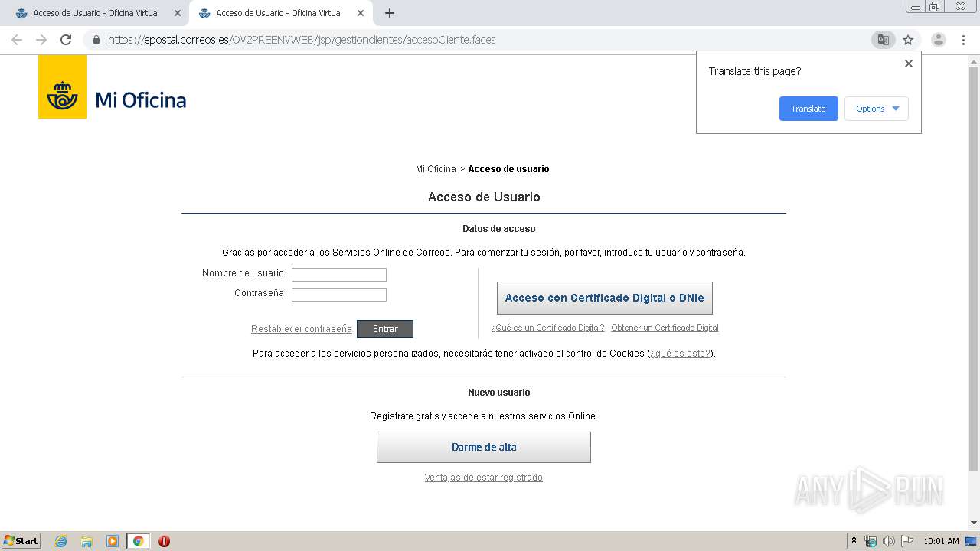Image resolution: width=980 pixels, height=551 pixels.
Task: Click the address bar URL
Action: click(x=302, y=40)
